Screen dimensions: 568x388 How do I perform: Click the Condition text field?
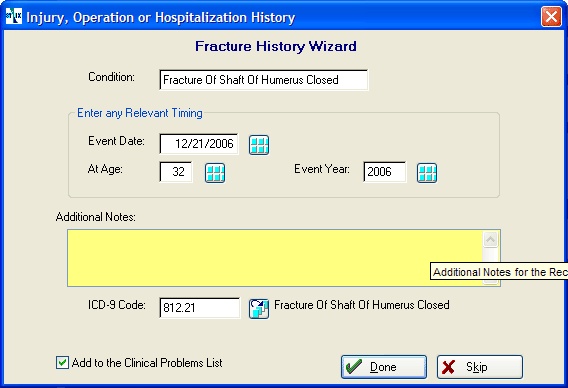pos(264,80)
